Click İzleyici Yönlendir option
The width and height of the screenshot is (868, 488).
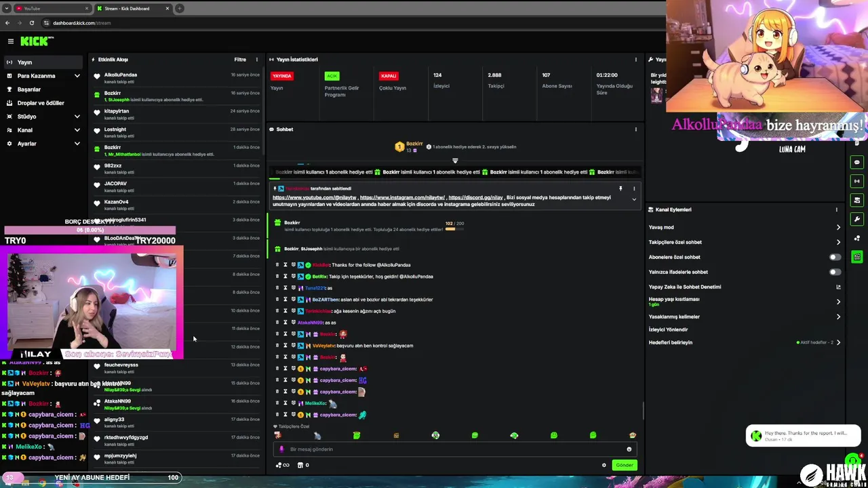click(668, 329)
